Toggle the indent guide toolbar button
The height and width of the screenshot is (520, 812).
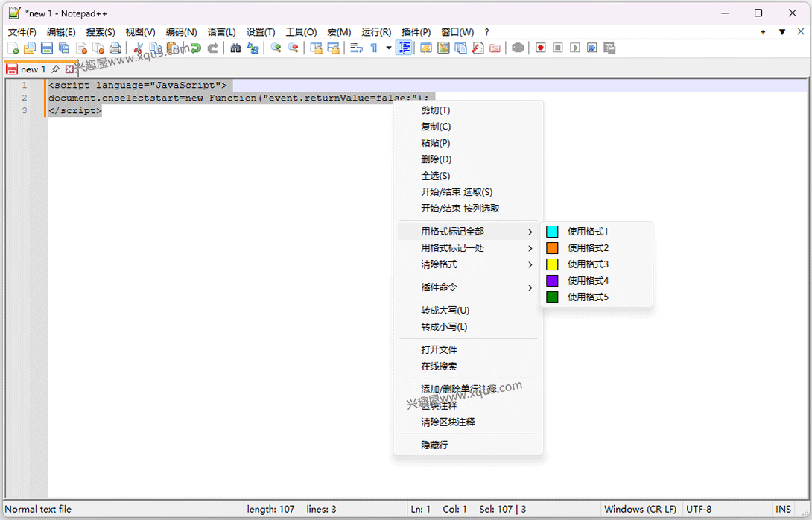click(404, 48)
